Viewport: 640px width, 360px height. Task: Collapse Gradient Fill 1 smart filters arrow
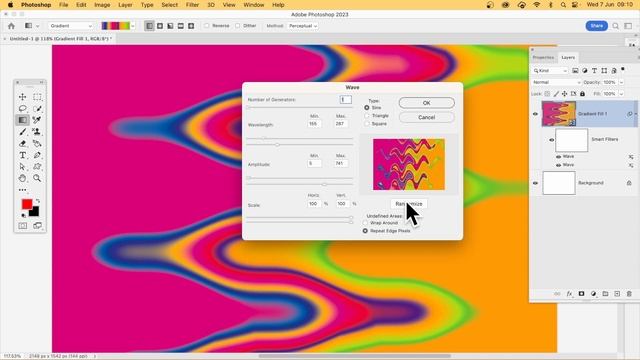636,114
